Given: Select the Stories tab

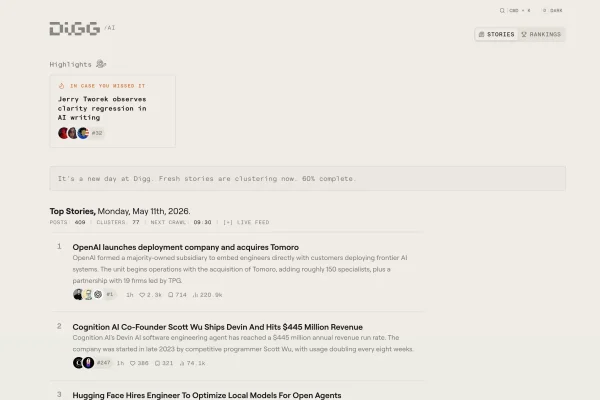Looking at the screenshot, I should [497, 34].
